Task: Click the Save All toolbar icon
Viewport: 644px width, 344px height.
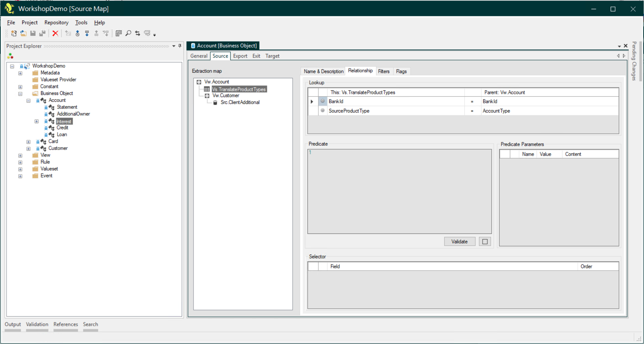Action: [43, 33]
